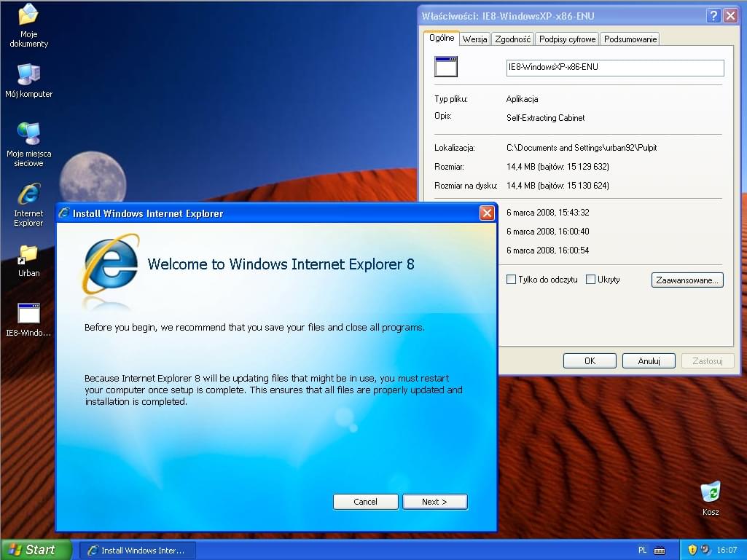
Task: Select Install Windows Inter... taskbar button
Action: (137, 551)
